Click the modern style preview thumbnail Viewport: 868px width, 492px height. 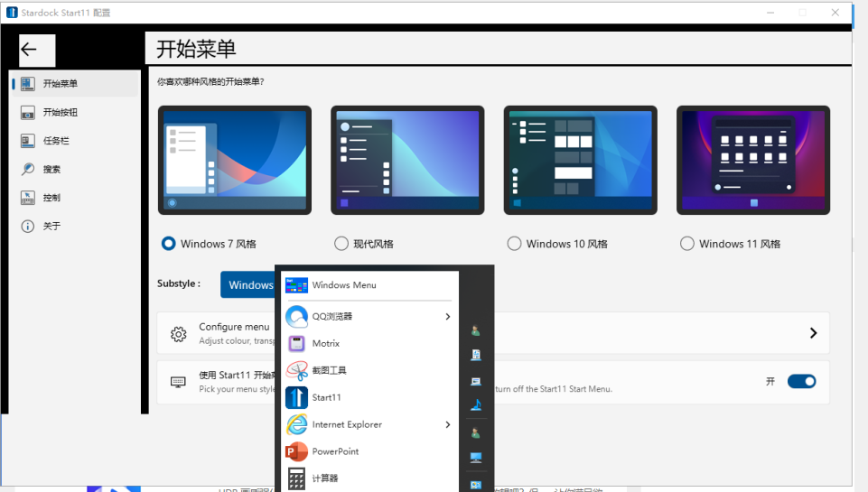pos(407,161)
